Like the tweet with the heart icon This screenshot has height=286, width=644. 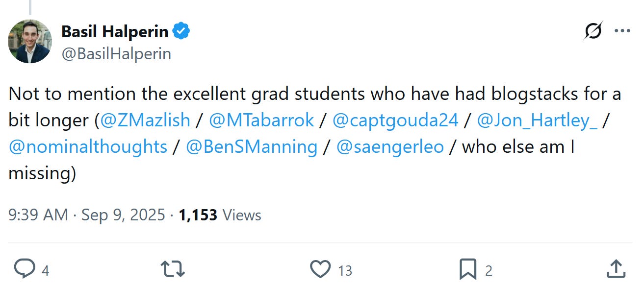click(320, 269)
